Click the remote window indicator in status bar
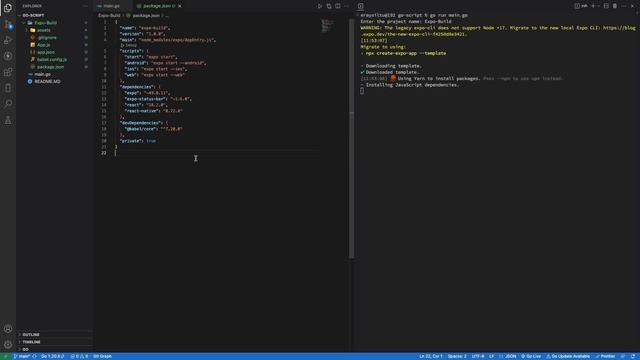This screenshot has height=360, width=640. 5,356
